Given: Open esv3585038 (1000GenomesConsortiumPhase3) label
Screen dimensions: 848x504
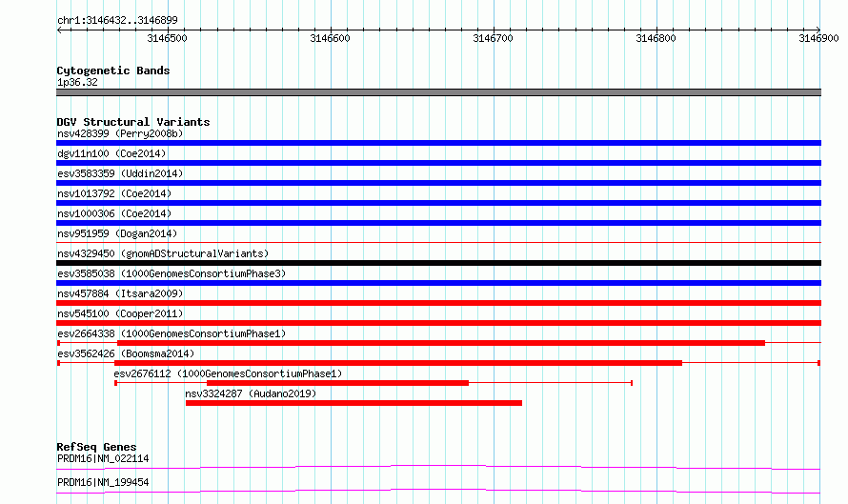Looking at the screenshot, I should 172,273.
